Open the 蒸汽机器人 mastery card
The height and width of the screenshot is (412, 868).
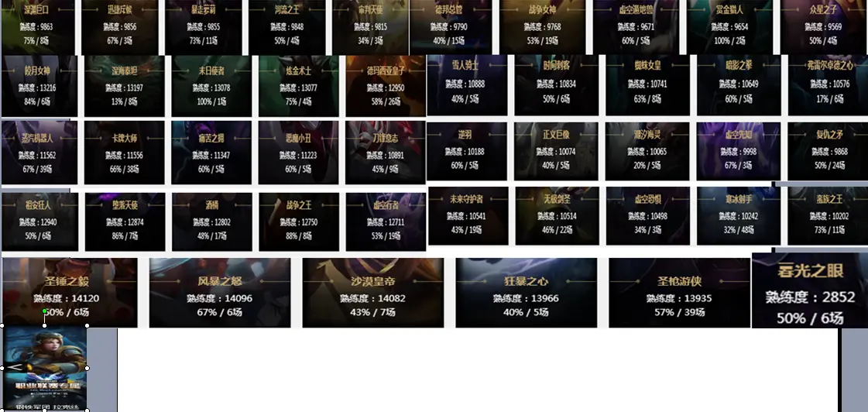39,153
